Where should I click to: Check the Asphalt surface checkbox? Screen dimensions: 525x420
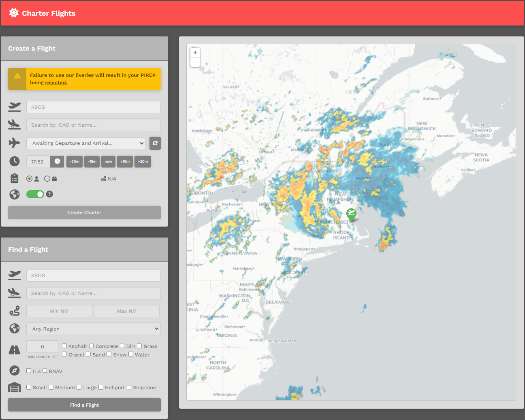[64, 346]
